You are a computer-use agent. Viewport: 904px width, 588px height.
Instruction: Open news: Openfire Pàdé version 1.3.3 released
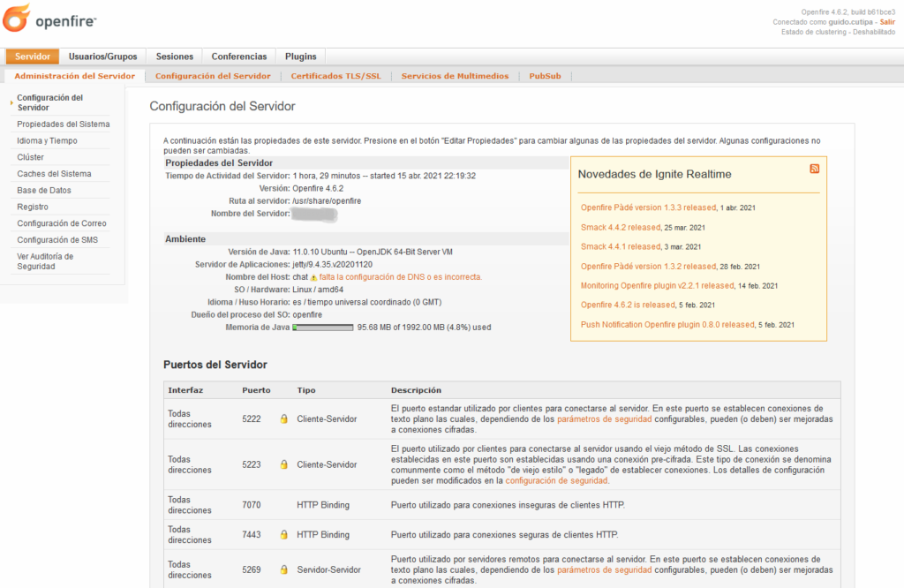point(648,207)
